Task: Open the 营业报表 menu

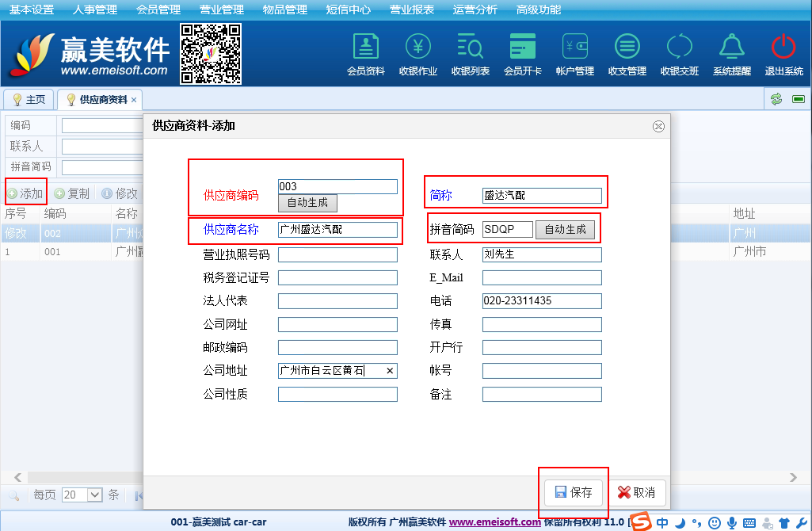Action: point(411,10)
